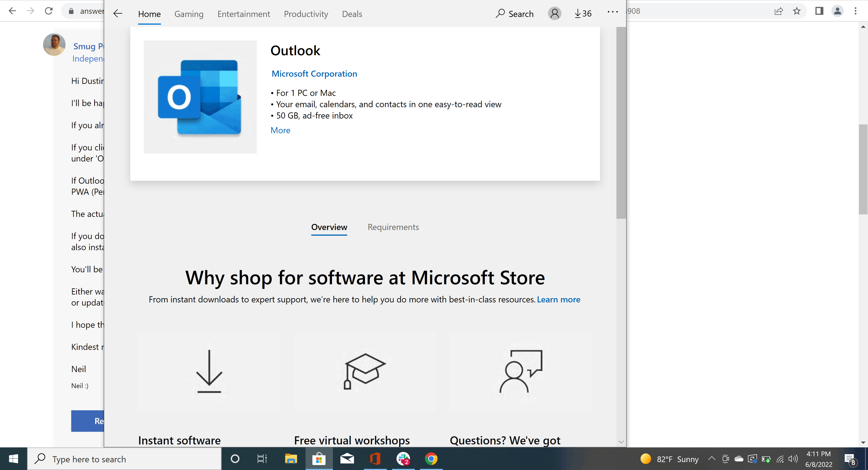Screen dimensions: 868x470
Task: Click the '50 GB, ad-free inbox' bullet
Action: point(312,116)
